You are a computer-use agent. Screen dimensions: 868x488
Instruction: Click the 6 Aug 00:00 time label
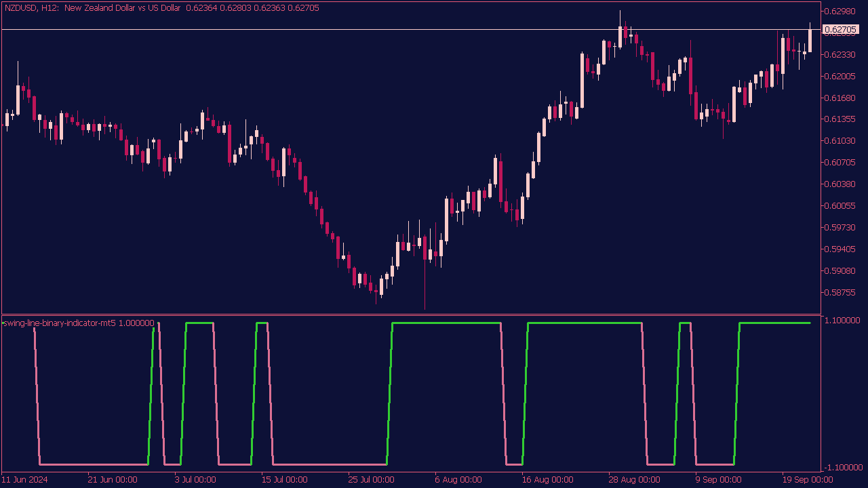tap(458, 480)
